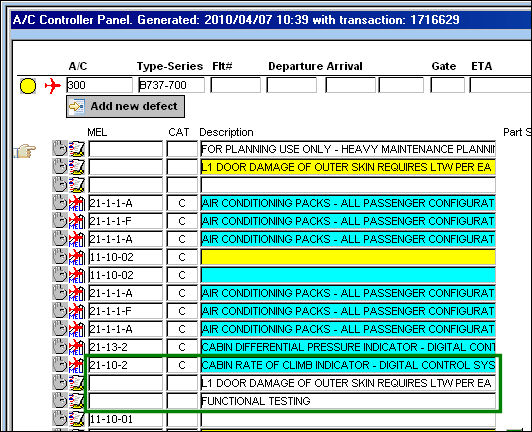The width and height of the screenshot is (532, 432).
Task: Click the Add new defect button
Action: [x=125, y=107]
